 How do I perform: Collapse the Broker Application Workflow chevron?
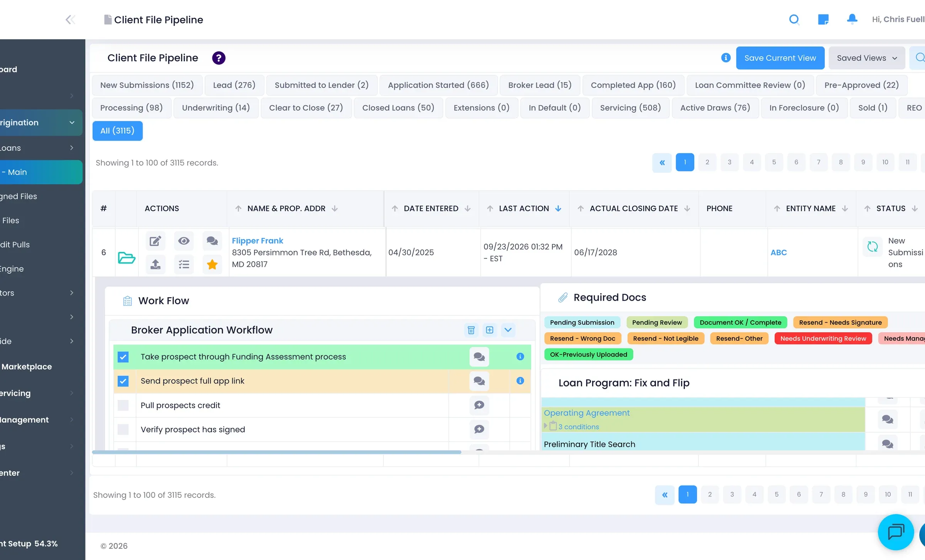click(508, 330)
